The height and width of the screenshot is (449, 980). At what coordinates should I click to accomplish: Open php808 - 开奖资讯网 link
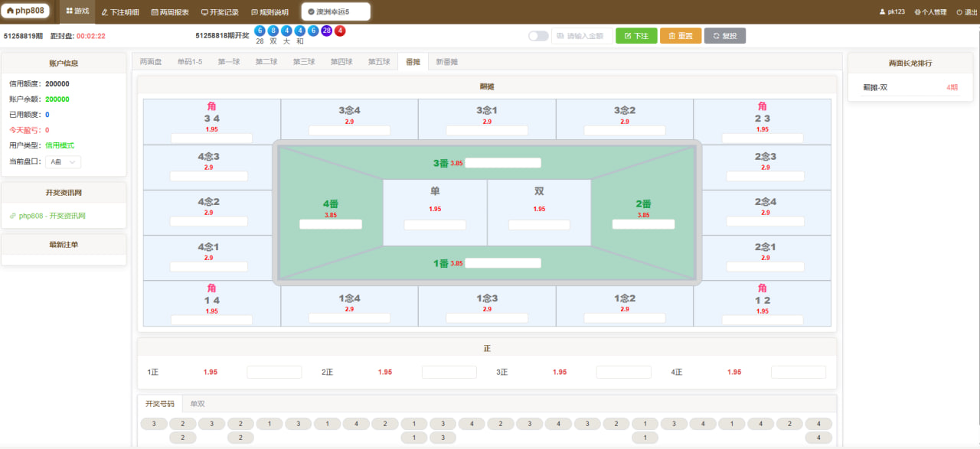coord(52,216)
